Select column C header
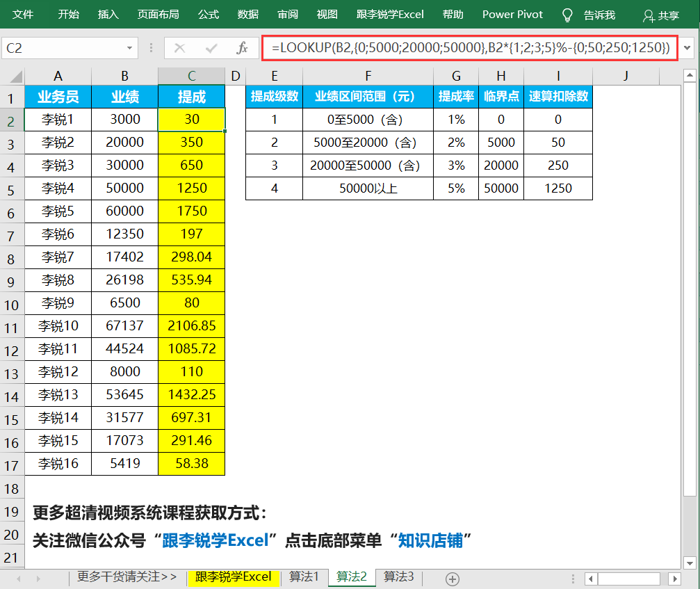 point(191,76)
